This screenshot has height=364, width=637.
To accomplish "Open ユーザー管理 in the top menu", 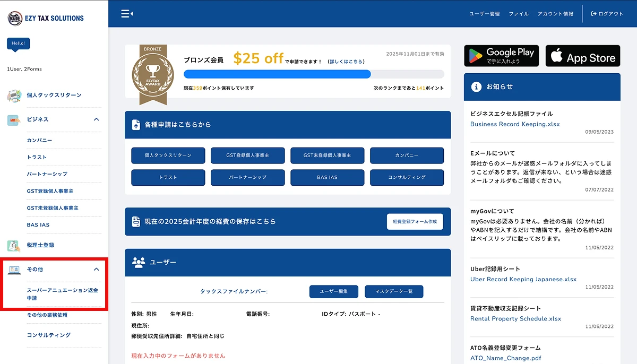I will 484,14.
